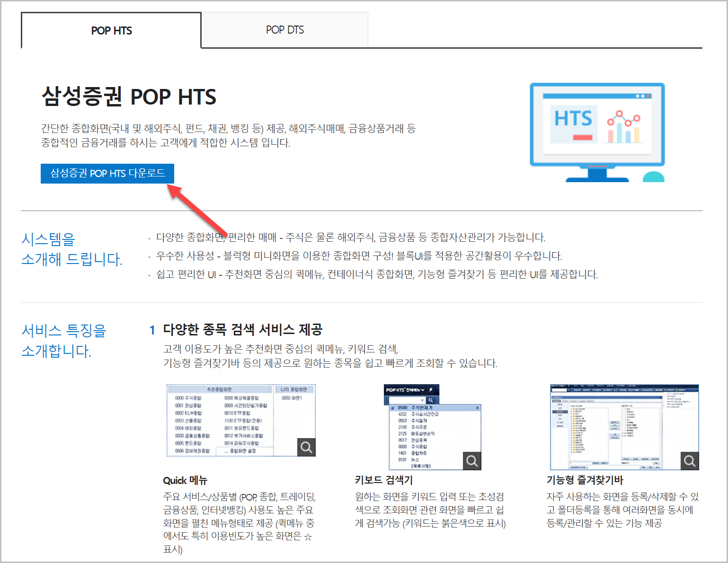The height and width of the screenshot is (563, 728).
Task: Click section title 서비스 특징을 소개합니다.
Action: (x=64, y=341)
